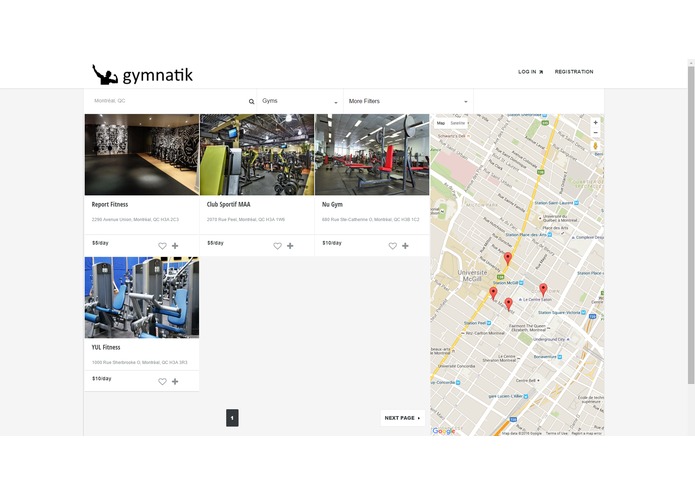Click the YUL Fitness gym photo

pyautogui.click(x=142, y=297)
